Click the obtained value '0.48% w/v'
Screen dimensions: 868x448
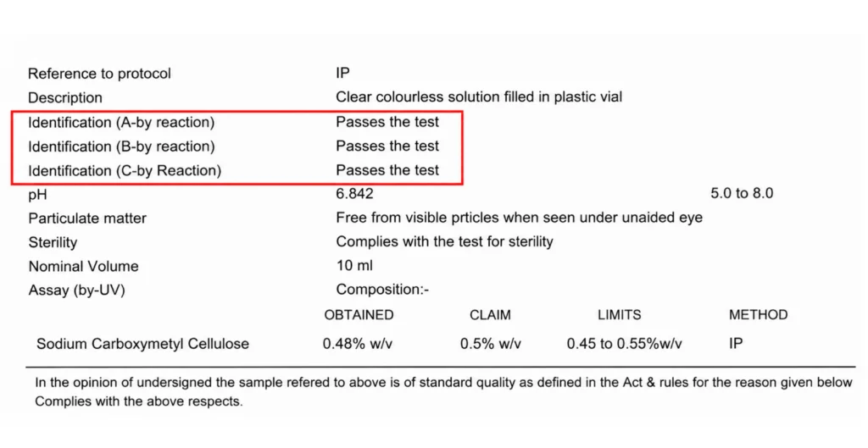click(x=358, y=344)
